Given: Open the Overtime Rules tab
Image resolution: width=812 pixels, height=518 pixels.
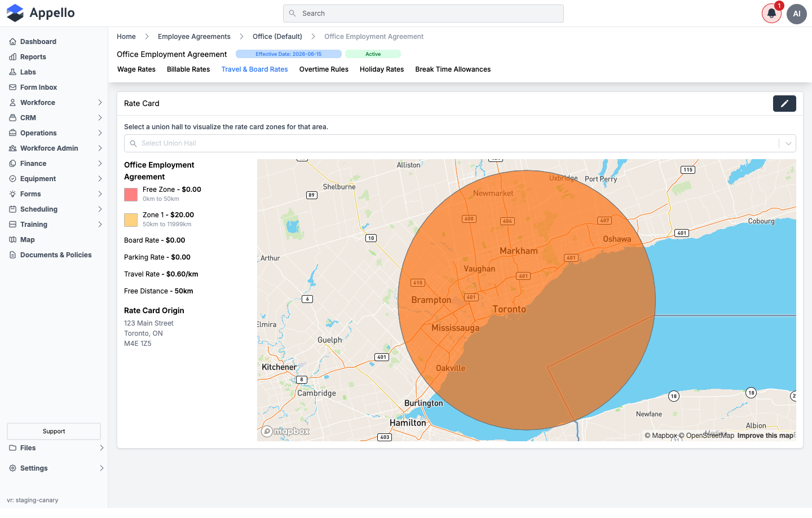Looking at the screenshot, I should tap(324, 69).
